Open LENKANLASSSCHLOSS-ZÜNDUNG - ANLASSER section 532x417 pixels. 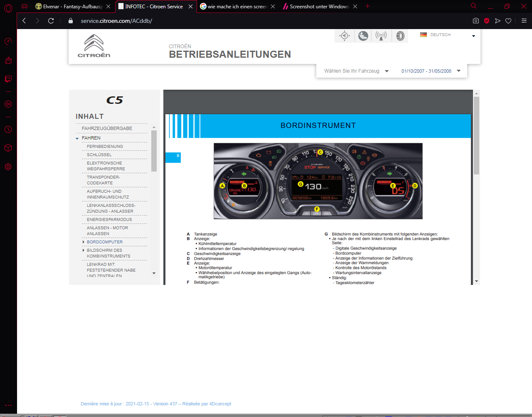(111, 208)
